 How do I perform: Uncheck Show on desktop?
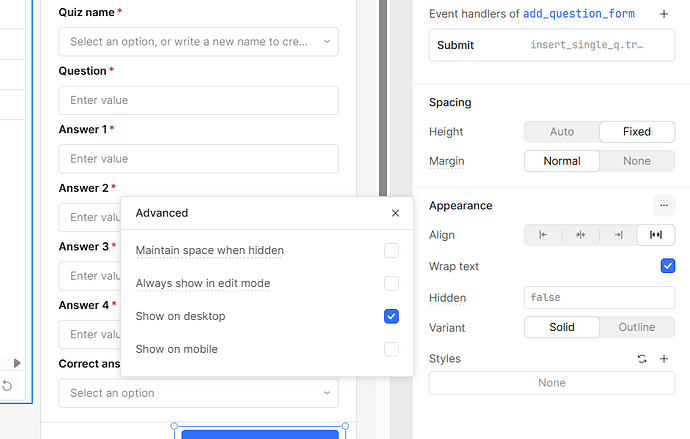pyautogui.click(x=391, y=316)
